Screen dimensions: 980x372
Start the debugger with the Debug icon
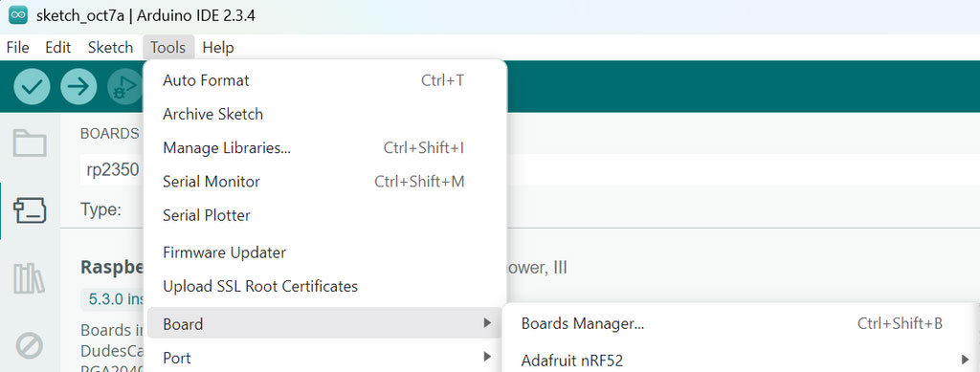125,86
